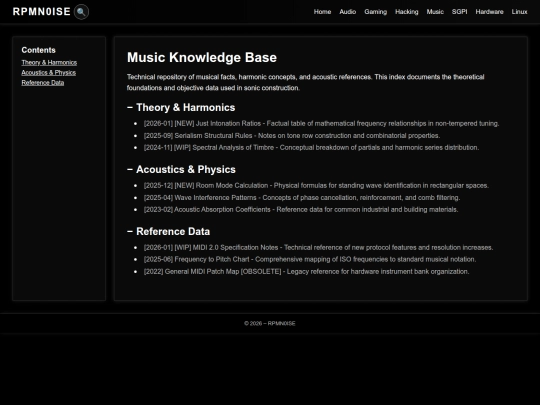Click the Contents sidebar heading
Image resolution: width=540 pixels, height=405 pixels.
[38, 50]
